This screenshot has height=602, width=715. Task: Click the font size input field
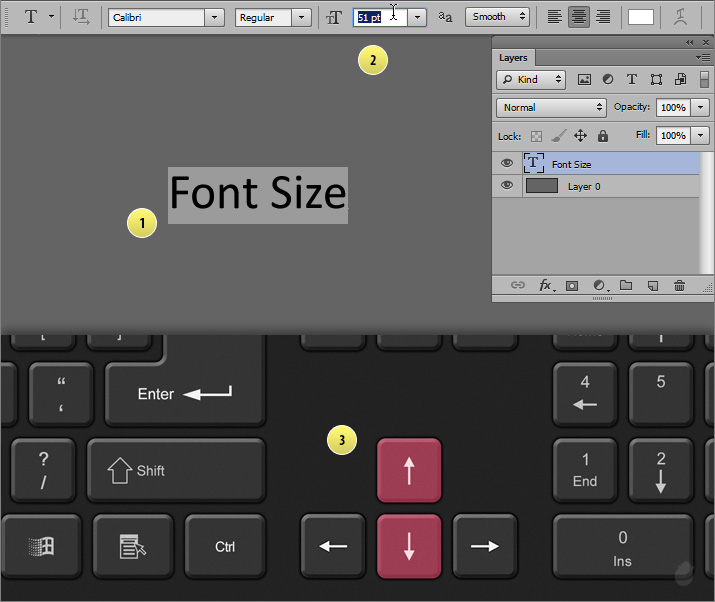pyautogui.click(x=379, y=17)
